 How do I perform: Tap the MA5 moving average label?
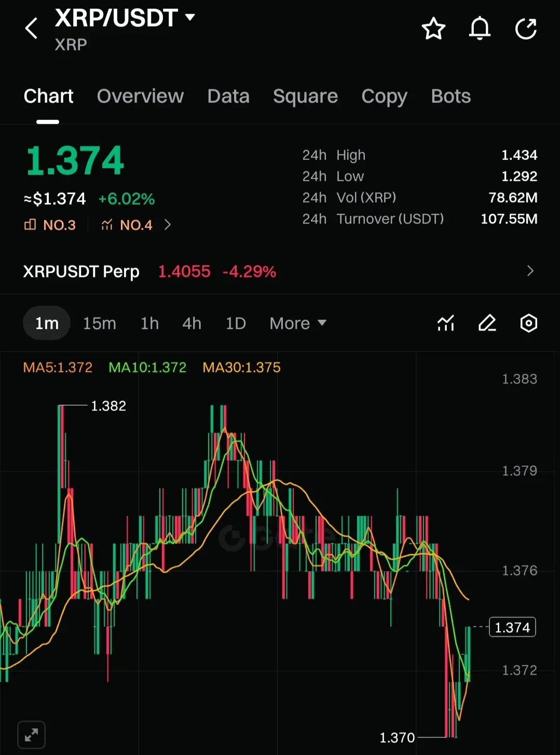tap(58, 367)
